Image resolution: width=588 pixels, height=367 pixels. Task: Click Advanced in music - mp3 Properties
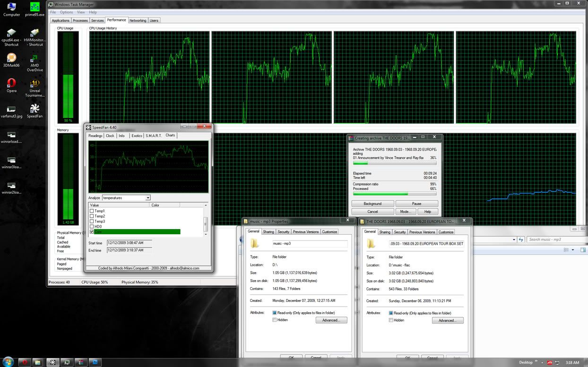coord(331,320)
